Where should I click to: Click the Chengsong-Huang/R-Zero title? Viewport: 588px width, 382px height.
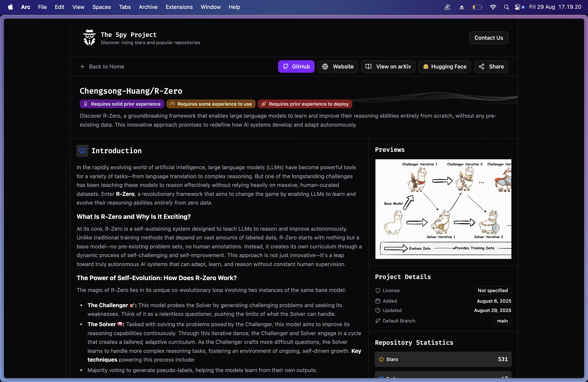131,91
